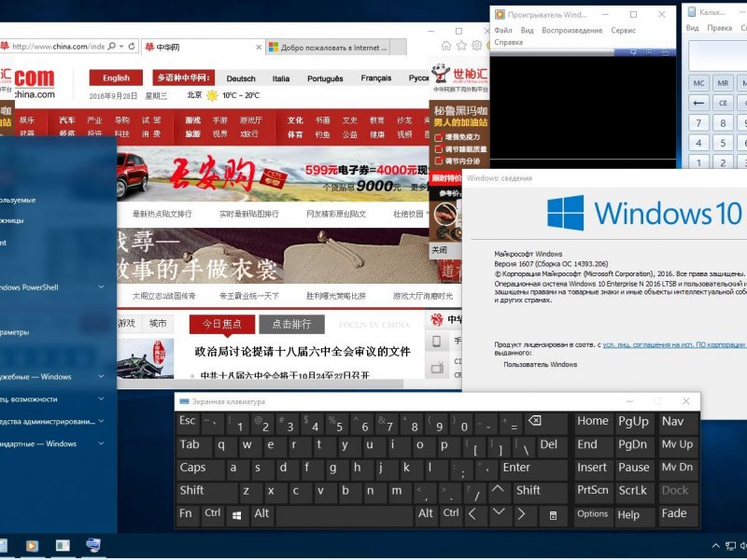Check the 调节睡眠质量 checkbox in ad

coord(439,149)
